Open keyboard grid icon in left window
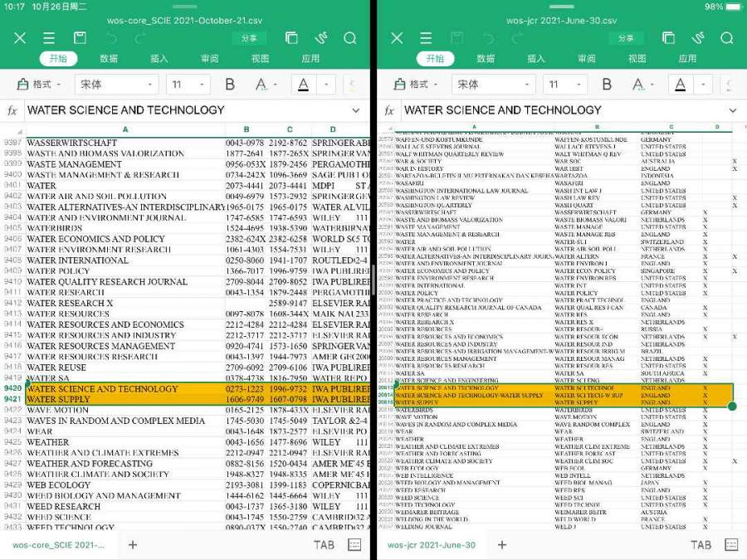 (x=354, y=545)
